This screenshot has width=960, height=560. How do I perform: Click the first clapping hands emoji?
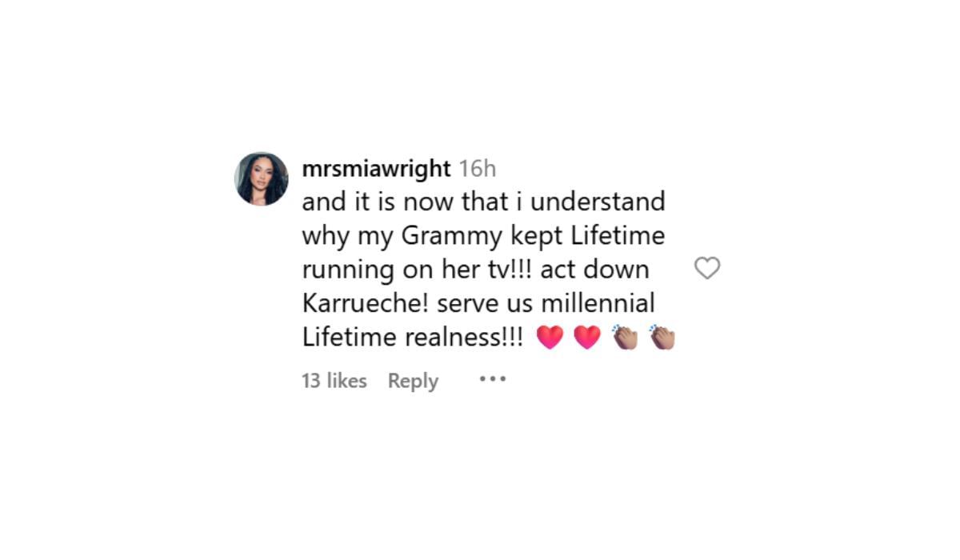point(625,338)
